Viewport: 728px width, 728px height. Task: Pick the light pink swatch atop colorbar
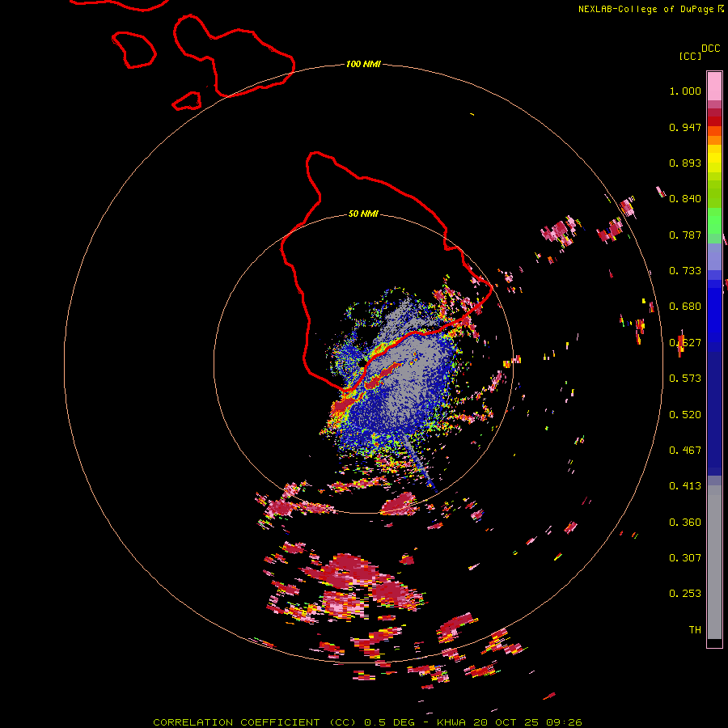tap(714, 86)
